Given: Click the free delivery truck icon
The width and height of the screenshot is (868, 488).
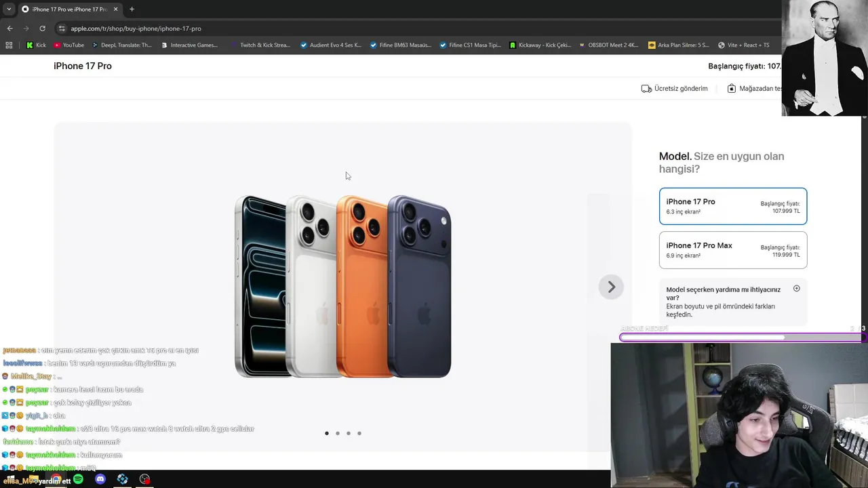Looking at the screenshot, I should tap(646, 89).
